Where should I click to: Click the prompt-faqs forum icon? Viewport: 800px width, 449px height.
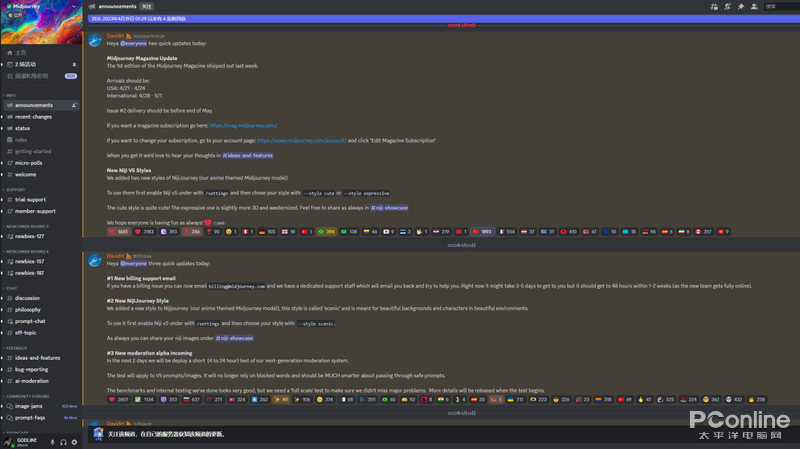pyautogui.click(x=10, y=418)
